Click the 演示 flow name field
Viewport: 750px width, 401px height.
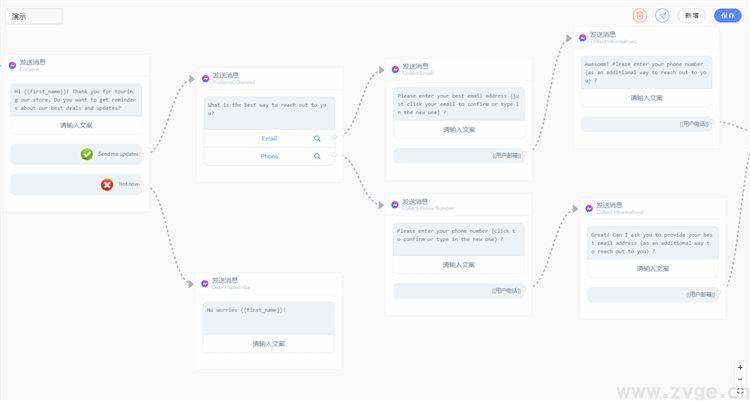click(34, 16)
